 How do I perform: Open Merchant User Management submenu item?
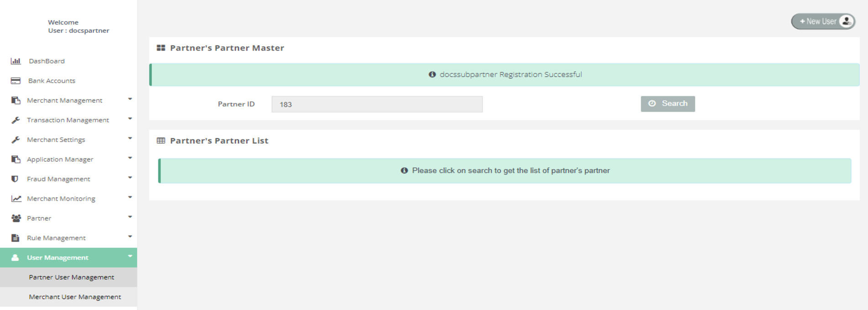[x=75, y=297]
